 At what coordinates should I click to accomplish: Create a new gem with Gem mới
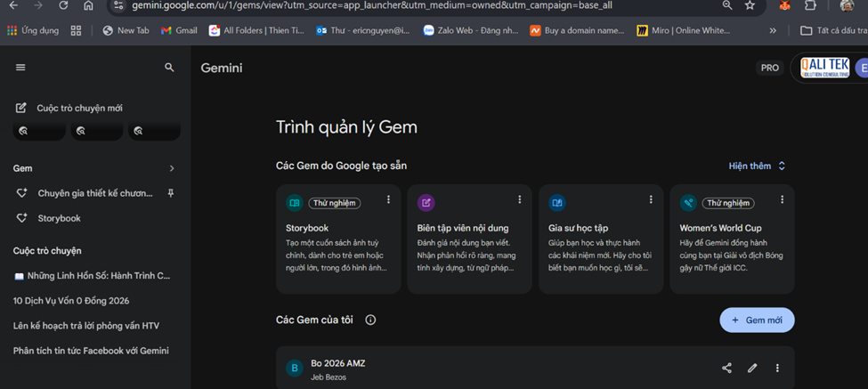[x=757, y=320]
